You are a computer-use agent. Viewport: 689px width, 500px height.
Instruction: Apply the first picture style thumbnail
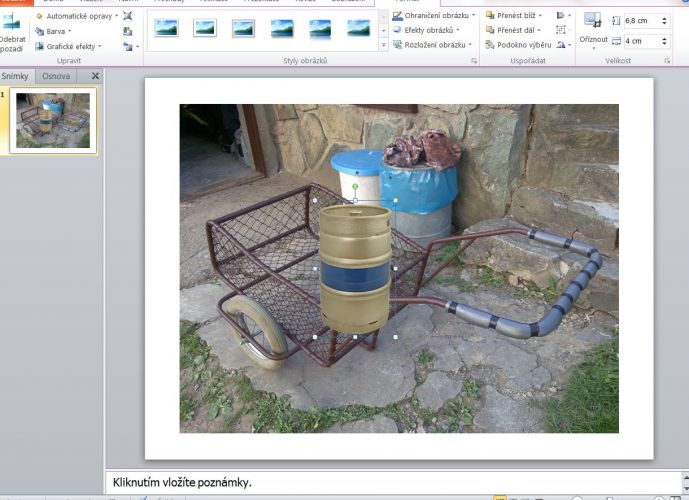coord(167,28)
